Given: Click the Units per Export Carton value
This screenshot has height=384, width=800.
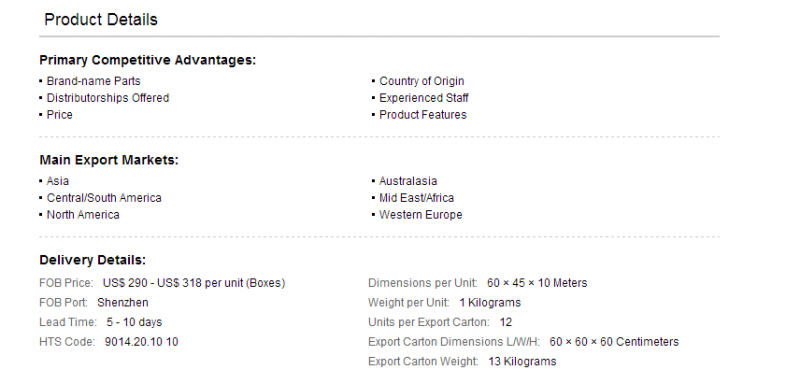Looking at the screenshot, I should [506, 322].
